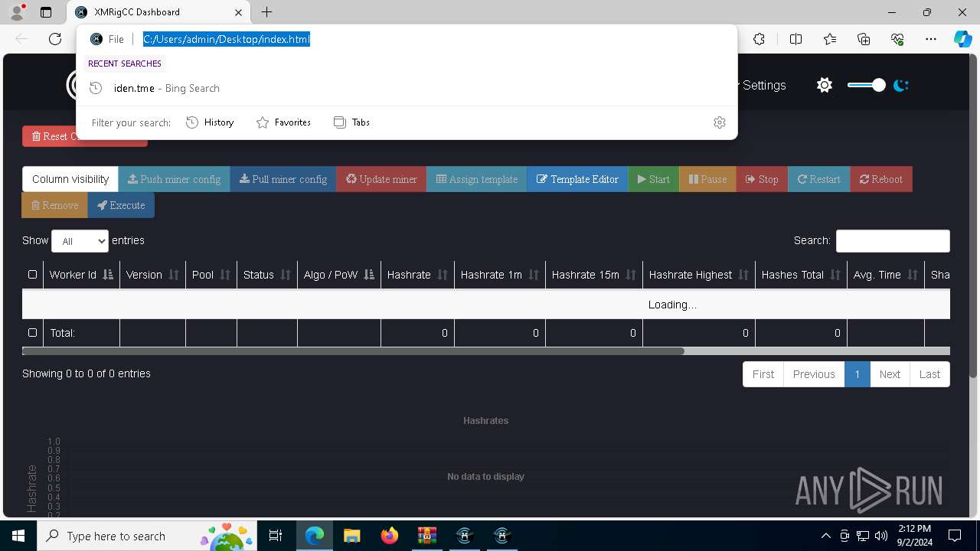The width and height of the screenshot is (980, 551).
Task: Go to First page of table
Action: (x=763, y=374)
